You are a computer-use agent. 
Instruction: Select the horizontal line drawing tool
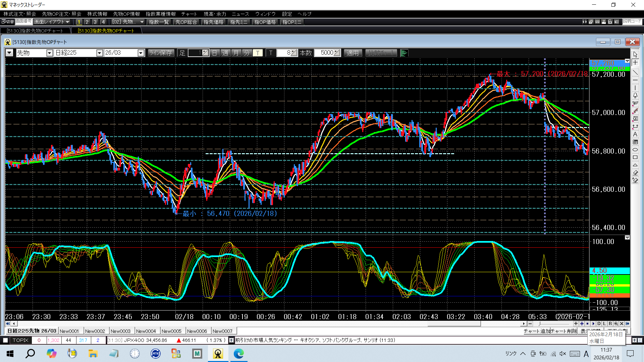(x=635, y=80)
